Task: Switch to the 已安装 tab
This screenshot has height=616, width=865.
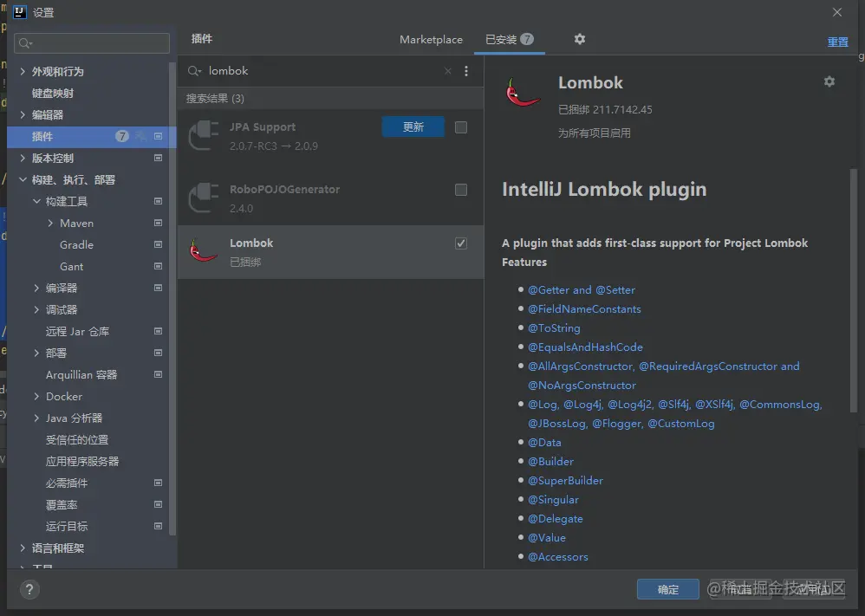Action: click(x=509, y=40)
